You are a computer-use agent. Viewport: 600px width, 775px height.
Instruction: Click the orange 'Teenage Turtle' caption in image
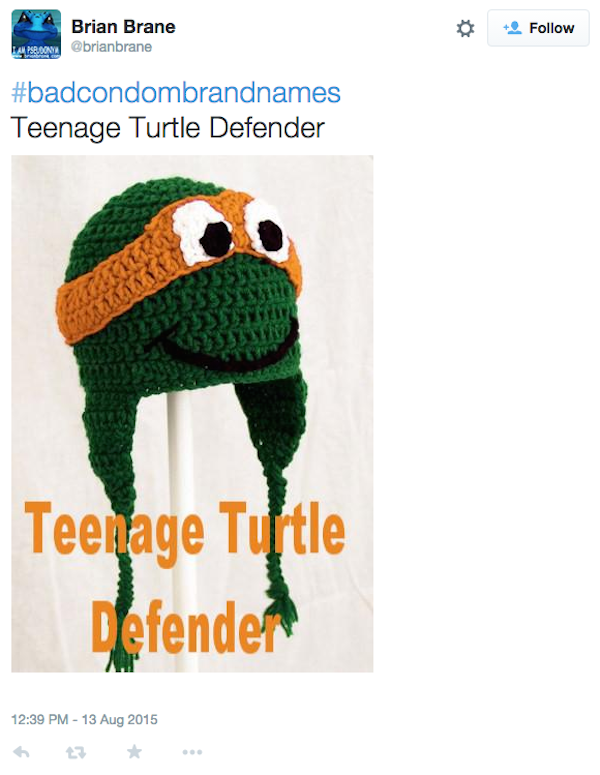tap(185, 529)
